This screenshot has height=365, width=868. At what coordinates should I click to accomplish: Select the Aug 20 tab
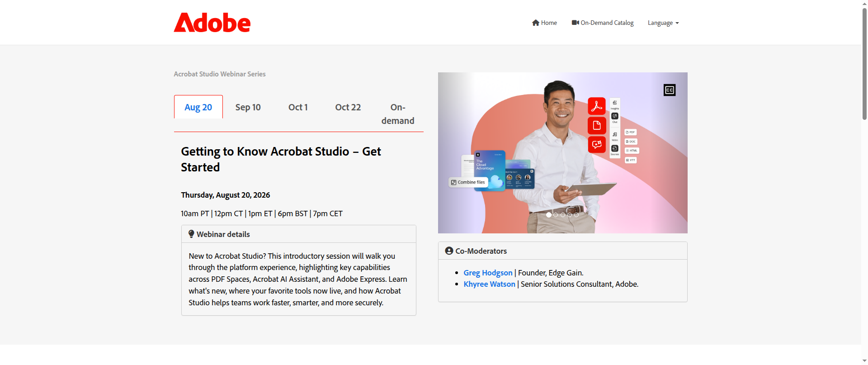pos(198,107)
